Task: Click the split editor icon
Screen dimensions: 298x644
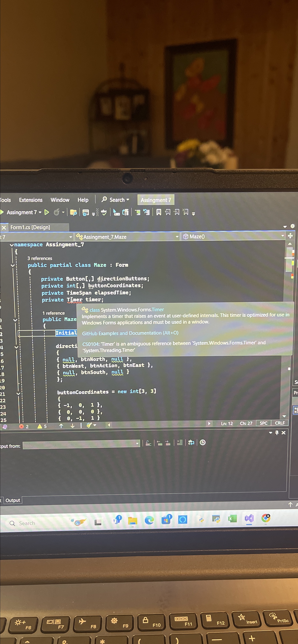Action: [290, 236]
